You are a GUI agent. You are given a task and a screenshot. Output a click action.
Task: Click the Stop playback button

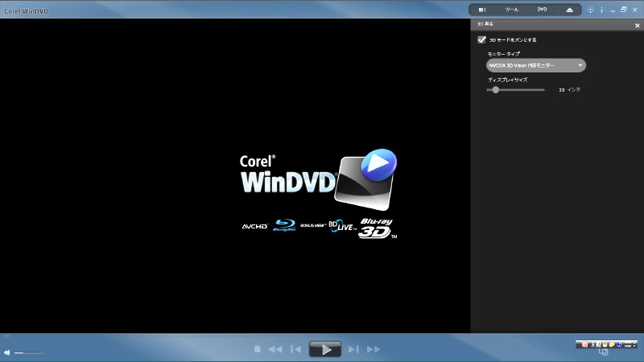coord(258,349)
